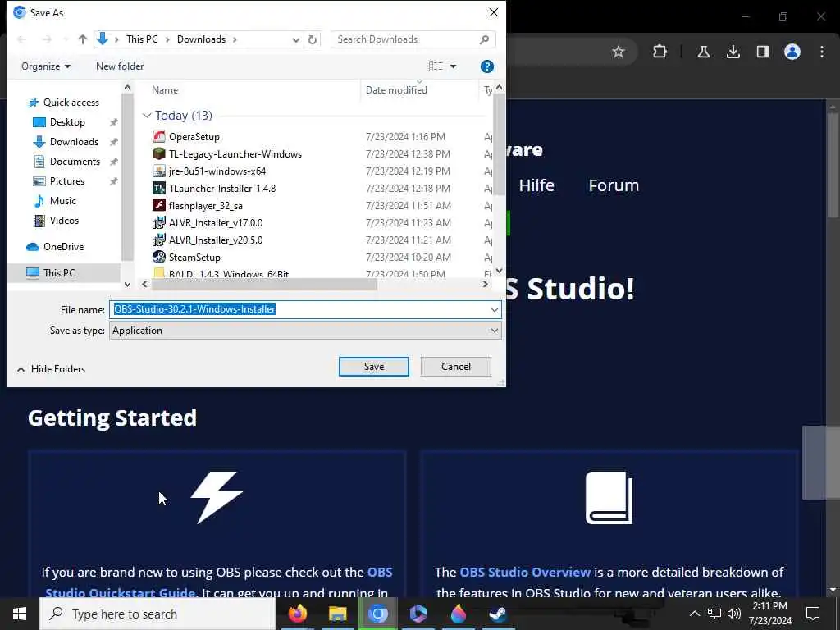Image resolution: width=840 pixels, height=630 pixels.
Task: Select the SteamSetup file
Action: point(194,257)
